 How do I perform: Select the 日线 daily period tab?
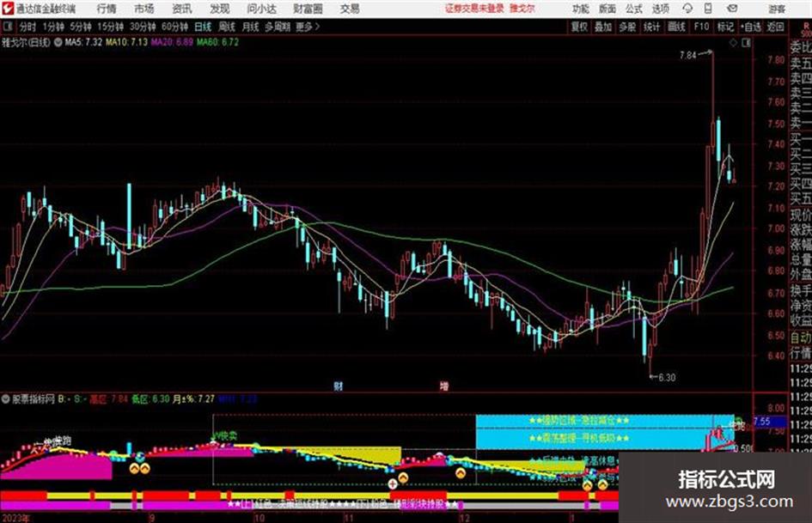click(x=203, y=27)
